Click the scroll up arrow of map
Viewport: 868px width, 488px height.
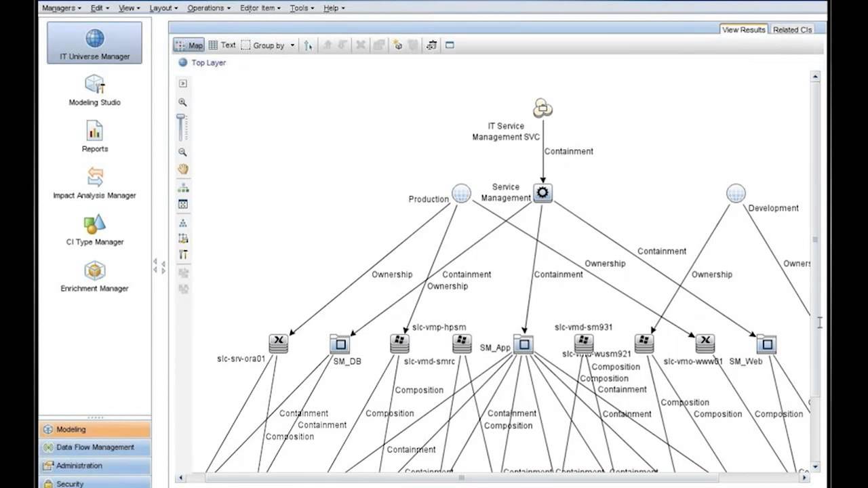(x=816, y=77)
